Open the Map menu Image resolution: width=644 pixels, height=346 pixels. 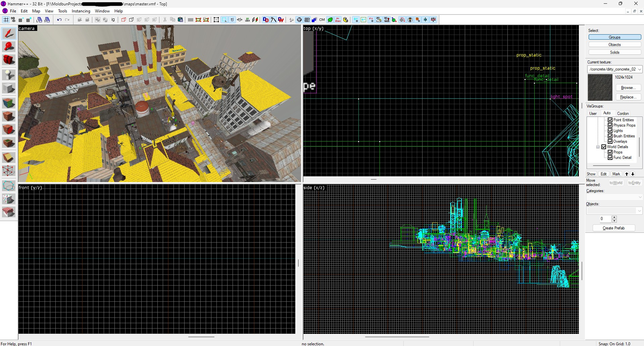pos(36,11)
